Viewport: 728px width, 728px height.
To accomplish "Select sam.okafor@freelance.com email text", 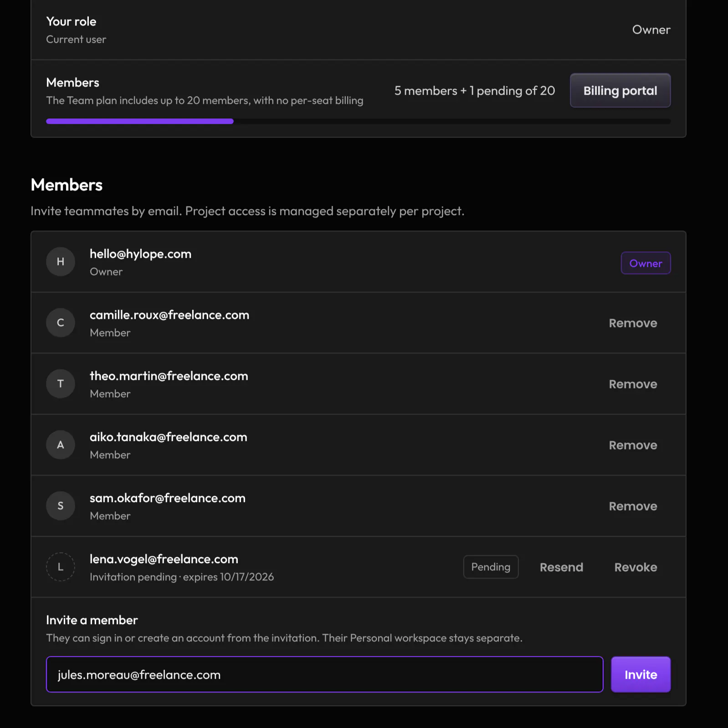I will [168, 498].
